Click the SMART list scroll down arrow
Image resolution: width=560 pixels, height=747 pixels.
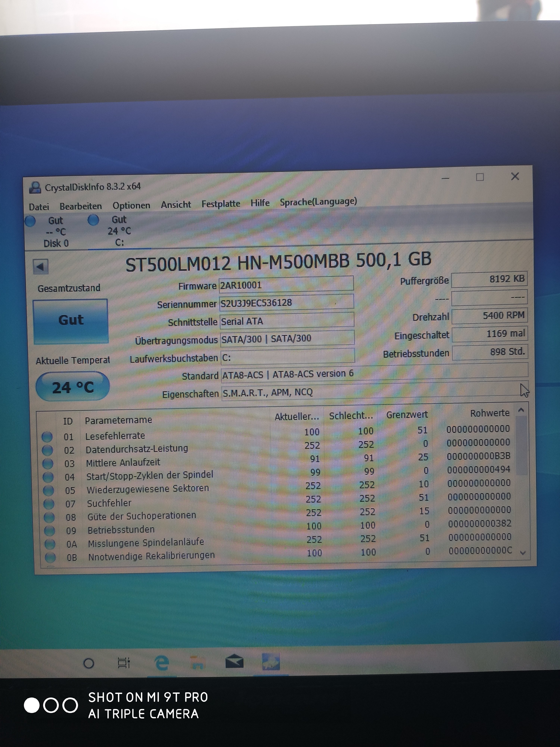[523, 553]
